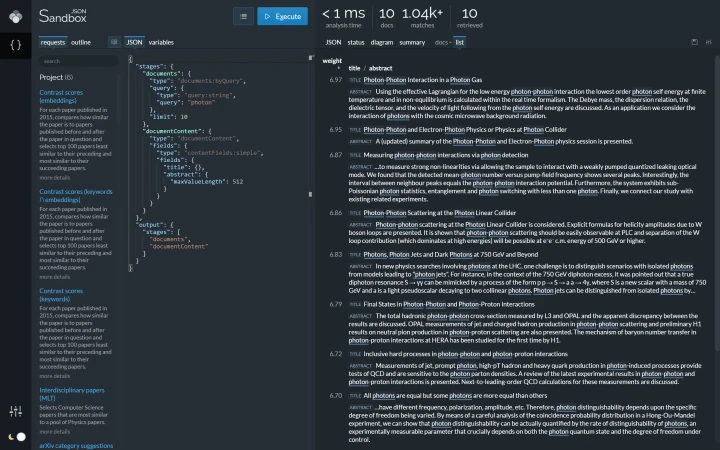Open the JSON Sandbox braces icon
Screen dimensions: 720x450
pos(16,45)
